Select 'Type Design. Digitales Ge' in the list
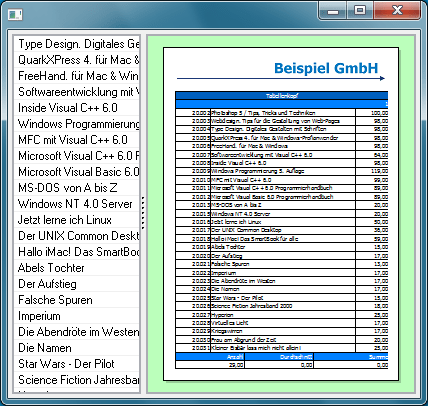 click(77, 44)
